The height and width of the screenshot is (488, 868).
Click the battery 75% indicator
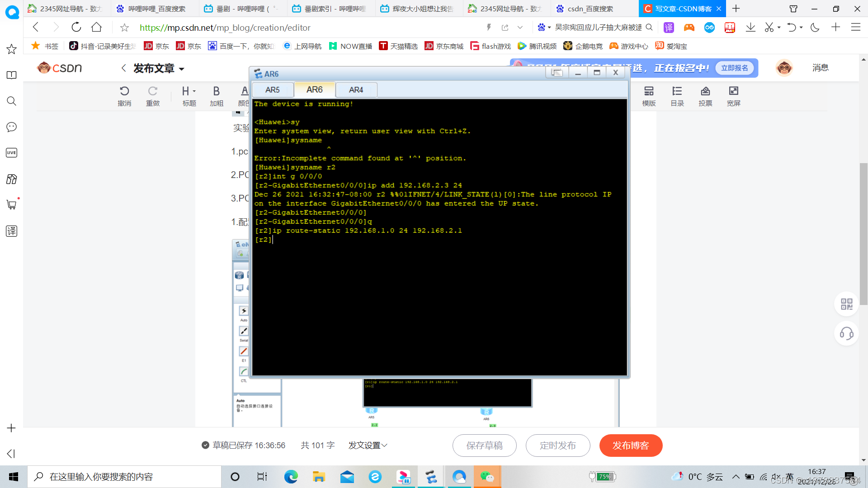click(x=603, y=477)
